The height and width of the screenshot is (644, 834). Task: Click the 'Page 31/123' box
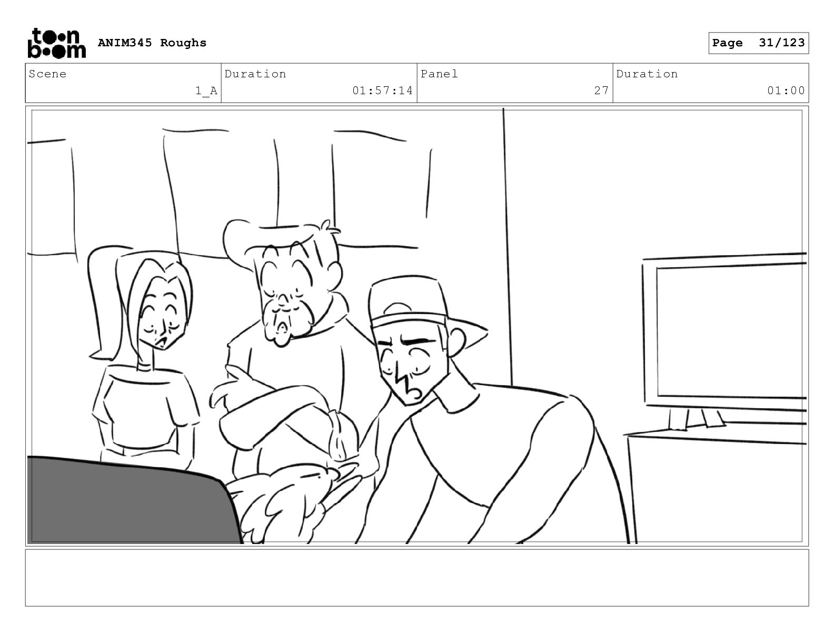[x=758, y=43]
